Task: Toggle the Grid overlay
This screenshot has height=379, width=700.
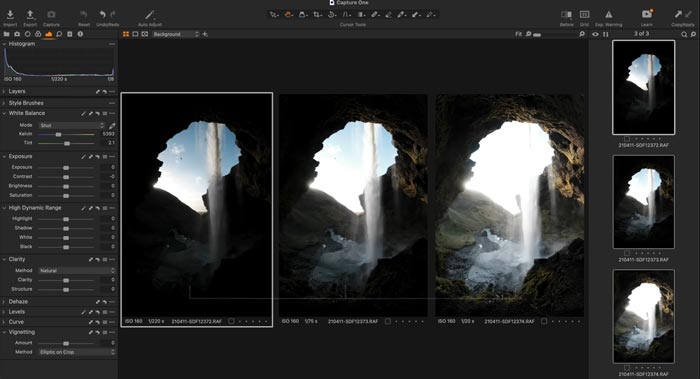Action: 584,15
